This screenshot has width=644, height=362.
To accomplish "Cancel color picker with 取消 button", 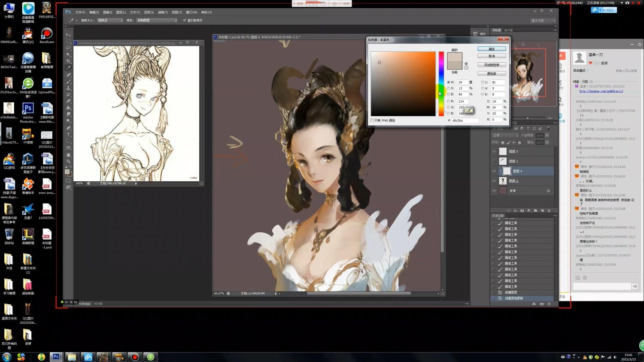I will [492, 56].
